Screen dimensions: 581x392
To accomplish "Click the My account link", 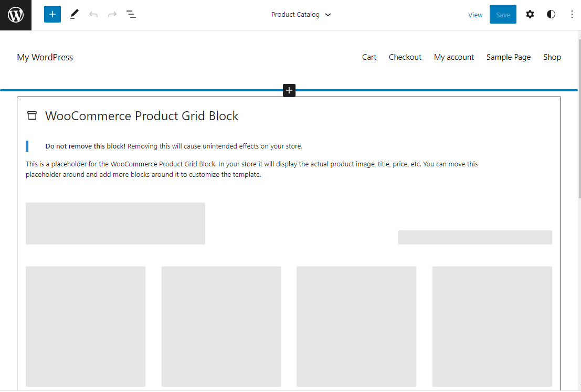I will [x=453, y=57].
